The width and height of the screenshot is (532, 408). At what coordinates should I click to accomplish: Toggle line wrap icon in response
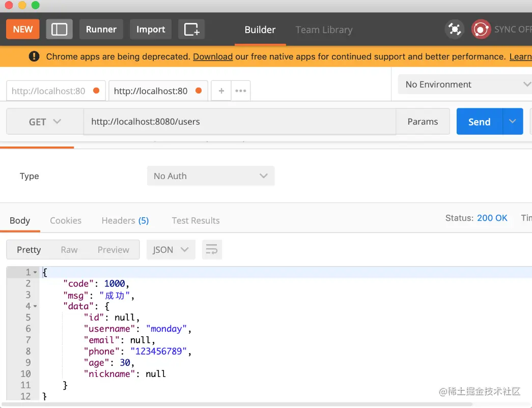point(212,250)
